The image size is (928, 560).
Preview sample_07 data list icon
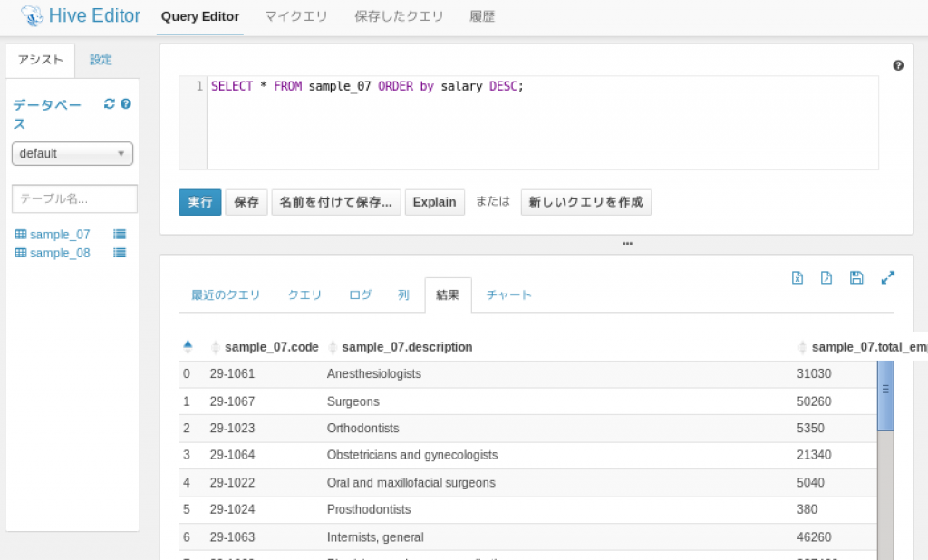pyautogui.click(x=120, y=235)
